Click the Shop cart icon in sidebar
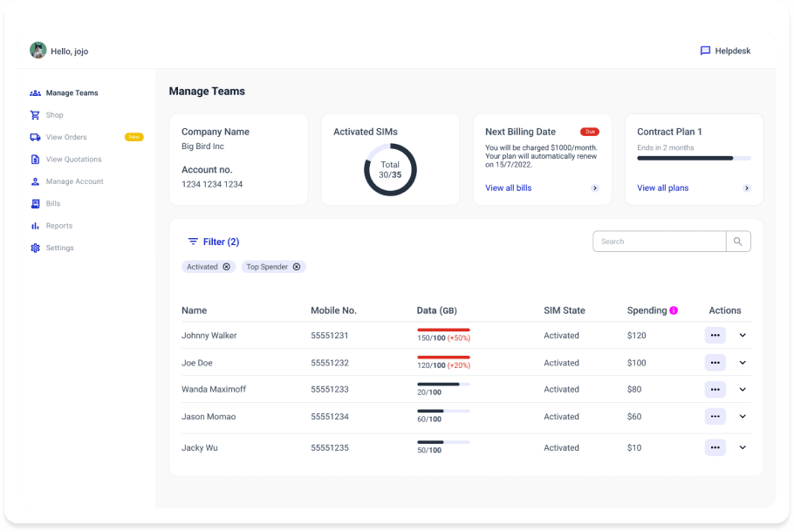 (x=35, y=115)
